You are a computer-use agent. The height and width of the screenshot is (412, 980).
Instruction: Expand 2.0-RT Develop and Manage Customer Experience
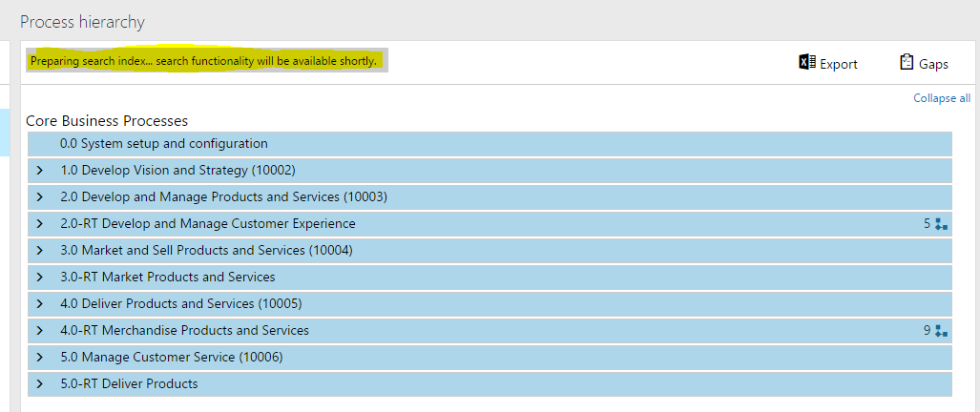[x=39, y=224]
